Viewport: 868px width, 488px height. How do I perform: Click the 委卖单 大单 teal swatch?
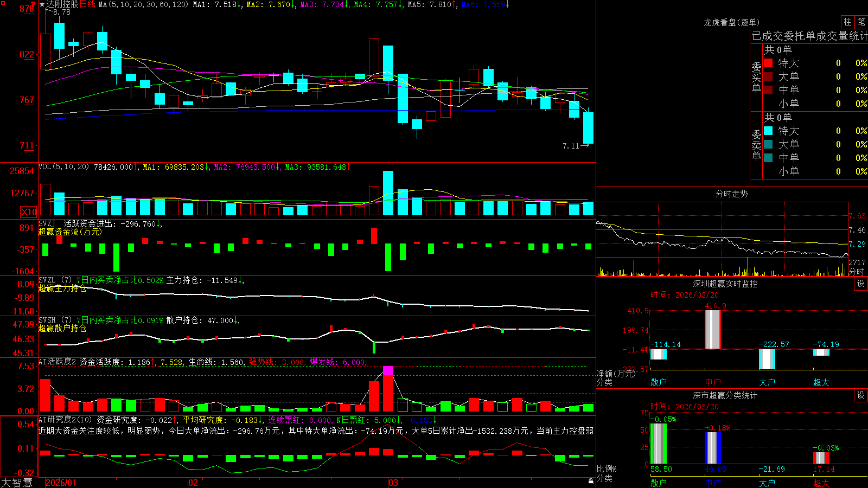point(768,144)
